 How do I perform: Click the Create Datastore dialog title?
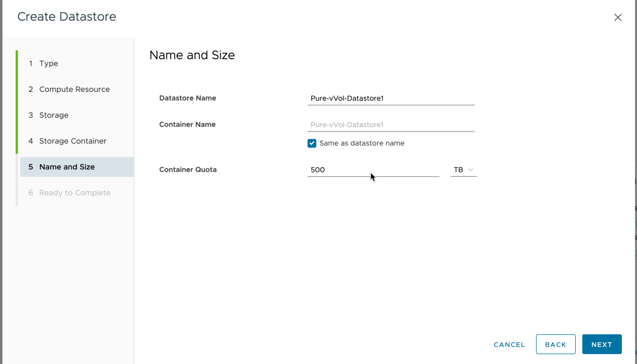coord(67,17)
